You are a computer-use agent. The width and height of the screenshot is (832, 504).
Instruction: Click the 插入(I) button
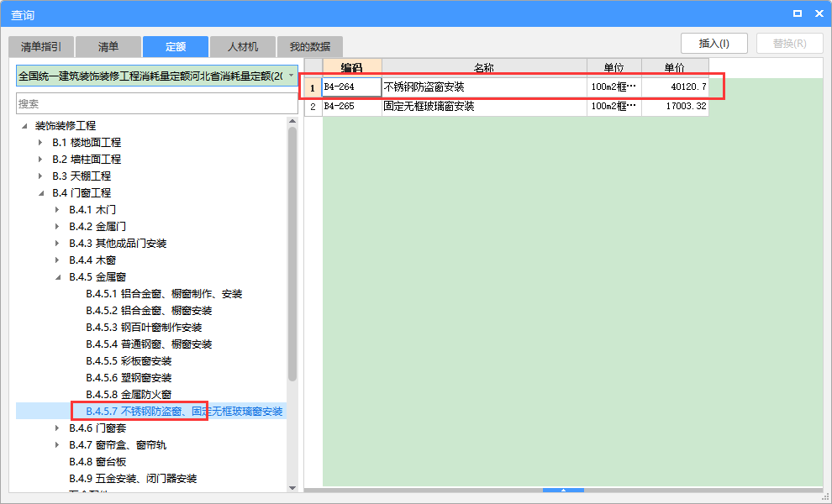click(x=714, y=43)
